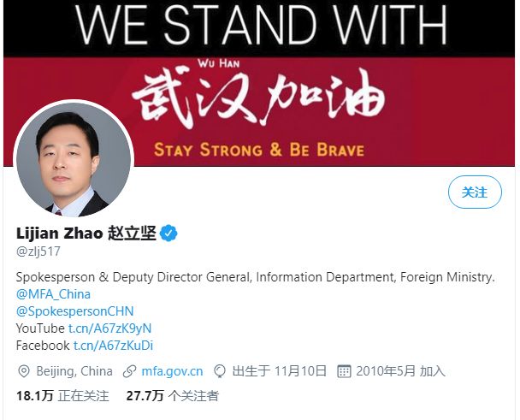
Task: Click the 出生于 11月10日 birthday text
Action: [280, 371]
